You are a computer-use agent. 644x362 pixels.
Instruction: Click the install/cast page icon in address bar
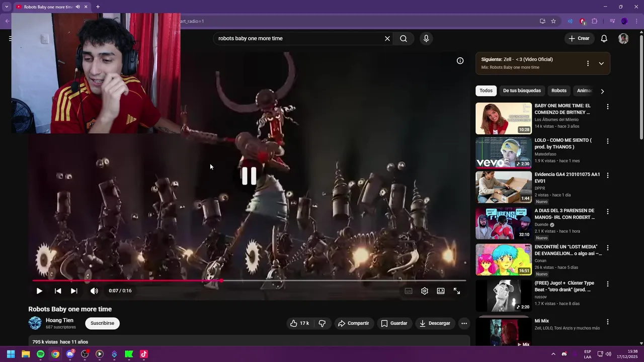[x=542, y=21]
